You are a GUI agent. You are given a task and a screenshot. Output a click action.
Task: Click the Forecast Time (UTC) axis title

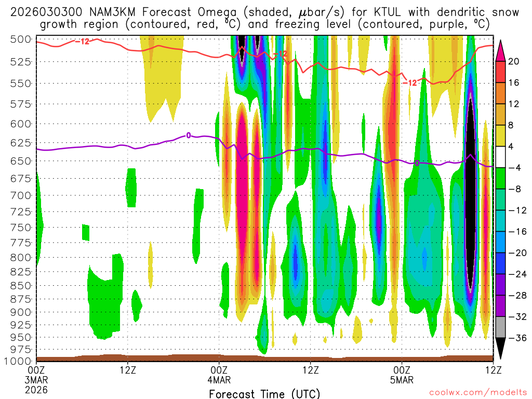[264, 394]
